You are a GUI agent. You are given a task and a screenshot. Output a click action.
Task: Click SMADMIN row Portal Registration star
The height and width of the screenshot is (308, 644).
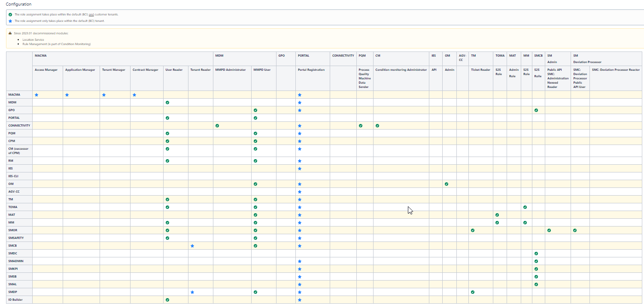300,261
